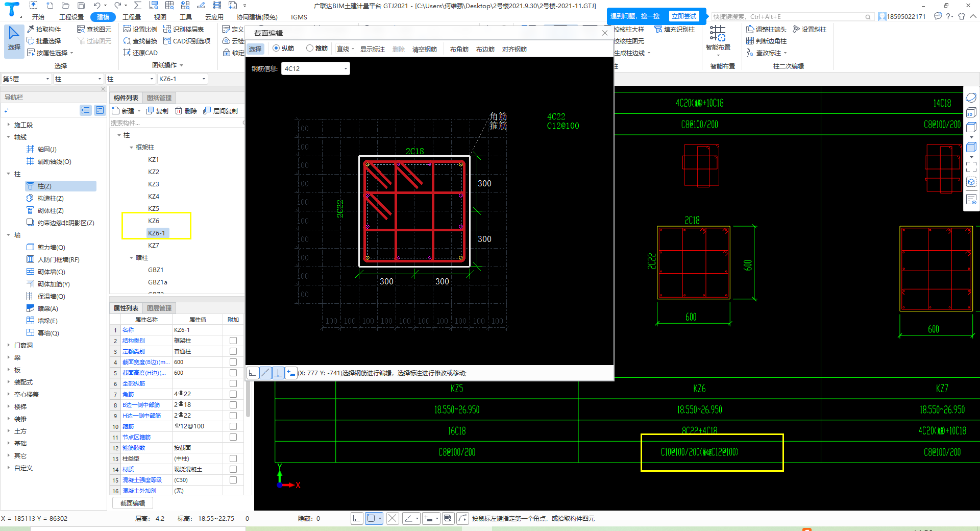Check the 结构类别 attach checkbox
The image size is (980, 531).
(x=233, y=341)
